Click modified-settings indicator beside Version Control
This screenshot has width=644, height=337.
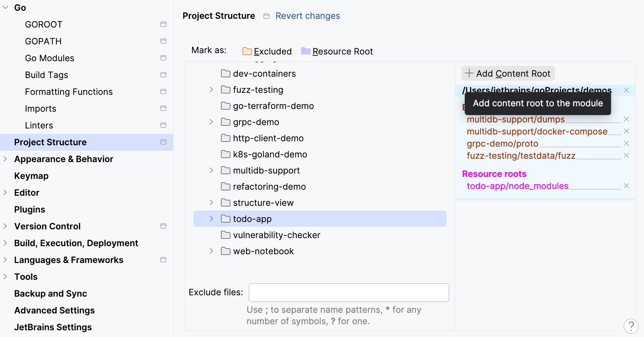(x=163, y=226)
